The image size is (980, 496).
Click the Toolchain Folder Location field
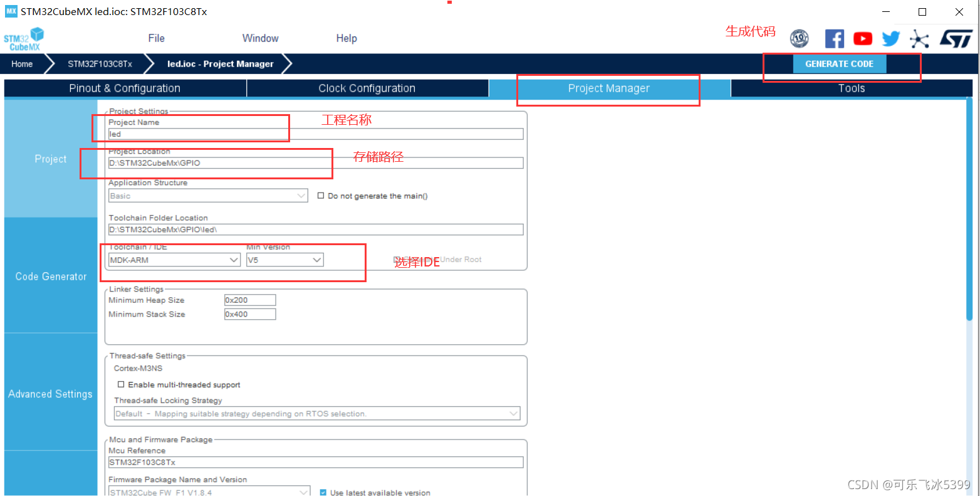[x=316, y=230]
